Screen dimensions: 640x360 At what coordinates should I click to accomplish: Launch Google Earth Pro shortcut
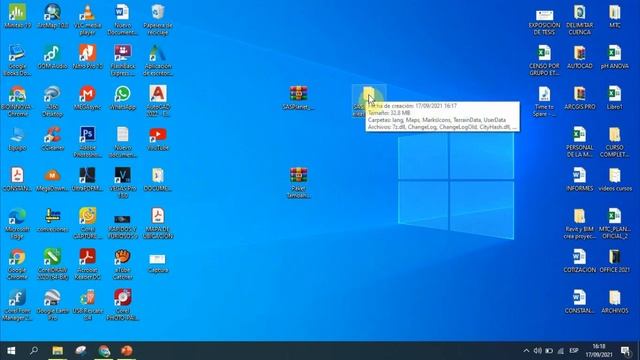click(52, 305)
